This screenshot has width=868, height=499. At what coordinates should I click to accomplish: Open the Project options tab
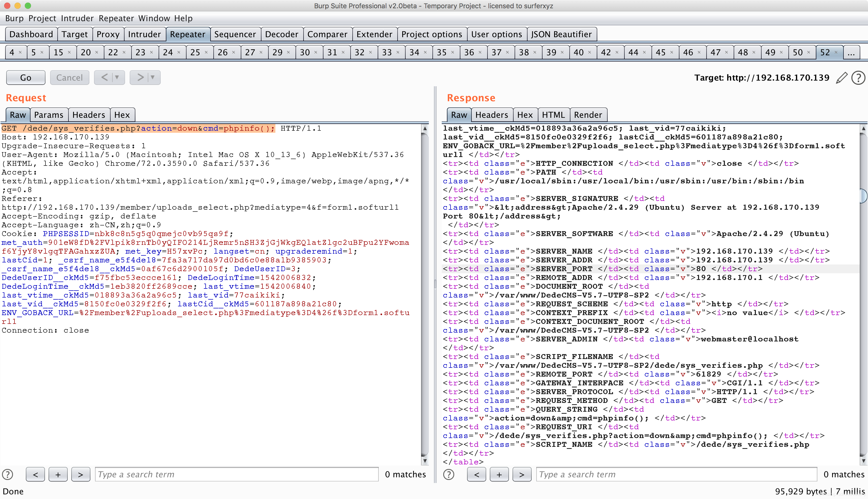(x=432, y=34)
